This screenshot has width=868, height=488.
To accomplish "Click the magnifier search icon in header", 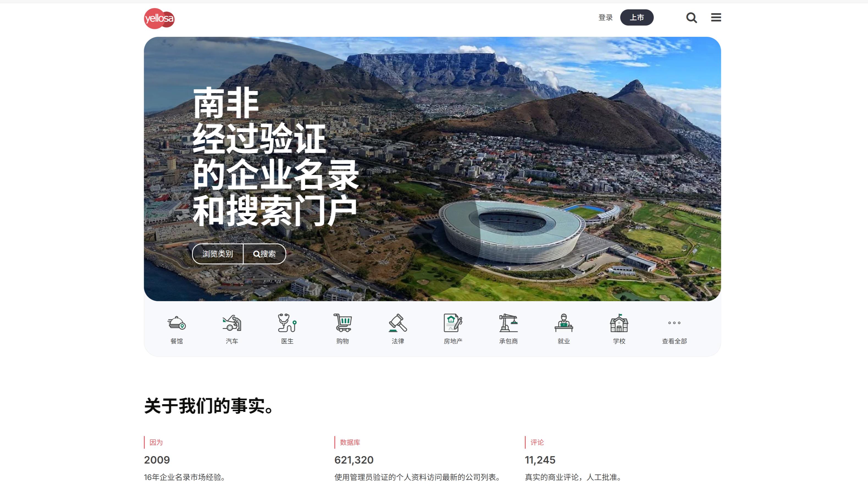I will tap(692, 18).
